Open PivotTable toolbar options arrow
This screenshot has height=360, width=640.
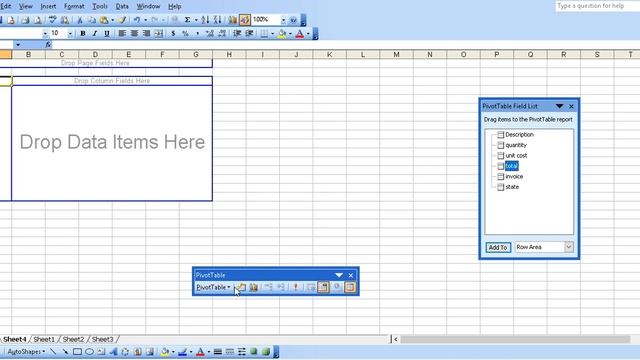(x=339, y=275)
